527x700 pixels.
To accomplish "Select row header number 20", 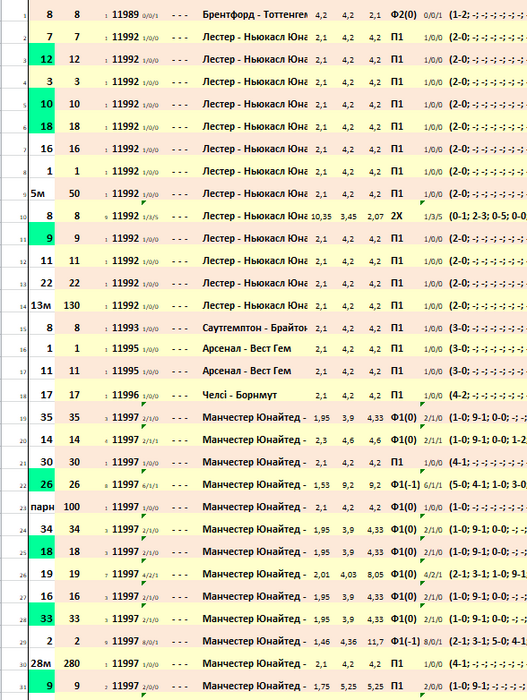I will click(23, 441).
